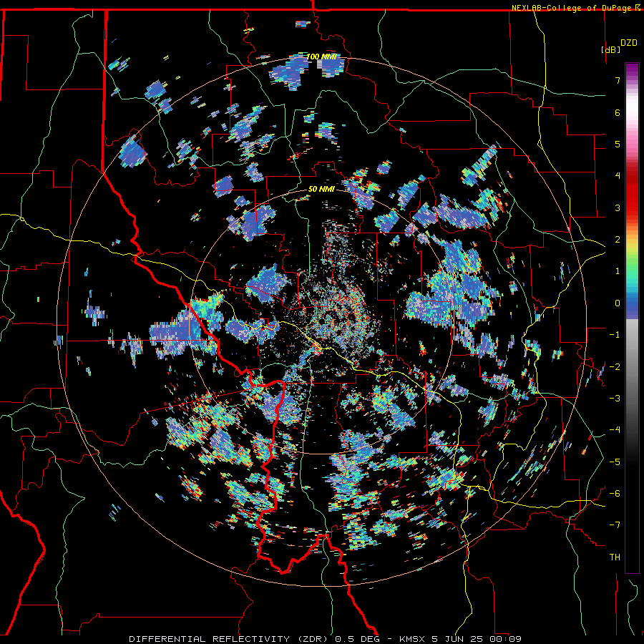Viewport: 644px width, 644px height.
Task: Click the 2 value on the color scale
Action: (618, 240)
